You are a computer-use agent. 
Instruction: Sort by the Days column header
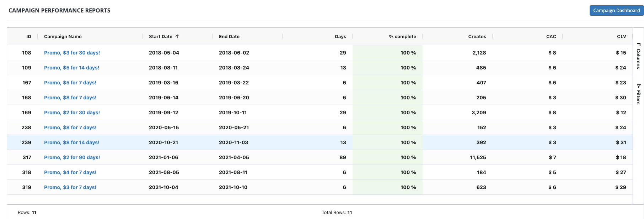pos(340,36)
